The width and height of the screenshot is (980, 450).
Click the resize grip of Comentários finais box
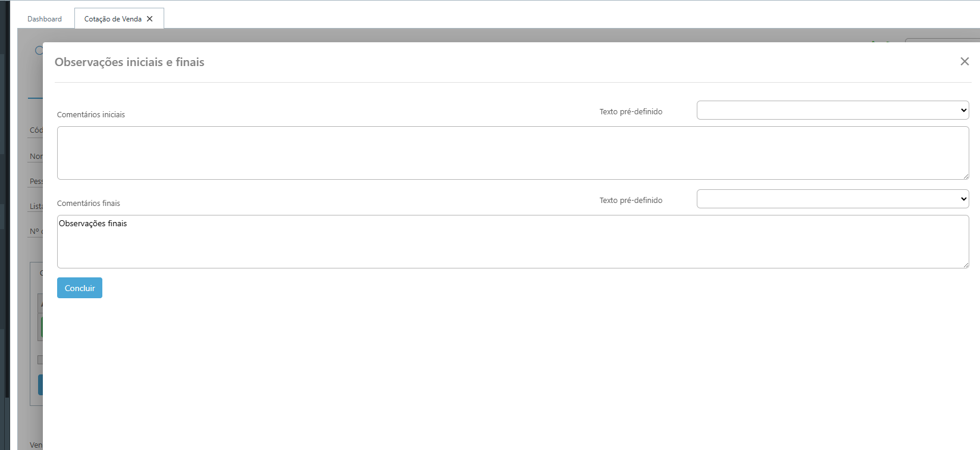966,264
